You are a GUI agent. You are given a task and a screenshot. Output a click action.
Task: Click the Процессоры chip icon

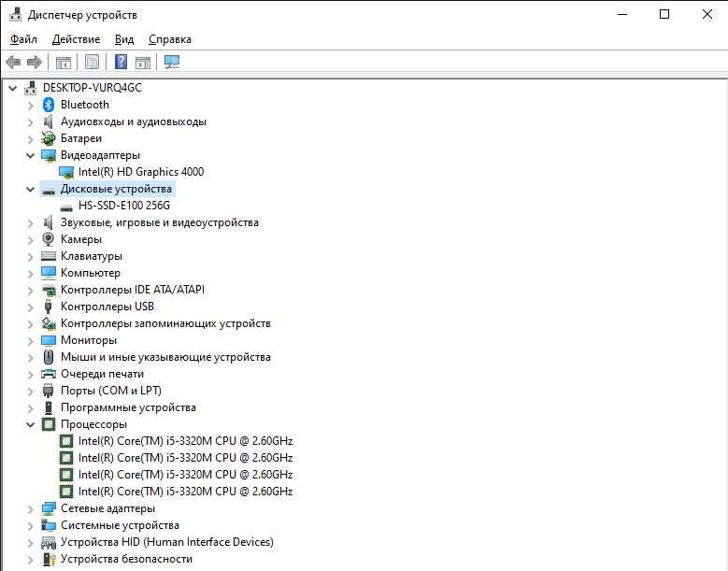pyautogui.click(x=49, y=424)
